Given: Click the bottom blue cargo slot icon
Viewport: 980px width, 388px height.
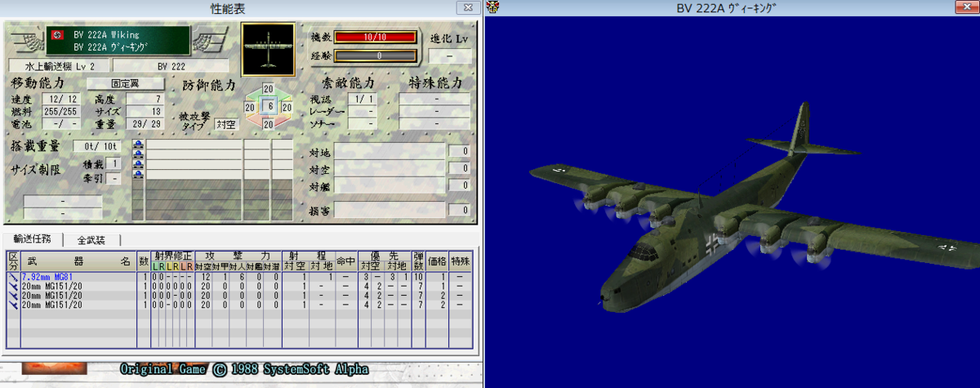Looking at the screenshot, I should point(138,175).
